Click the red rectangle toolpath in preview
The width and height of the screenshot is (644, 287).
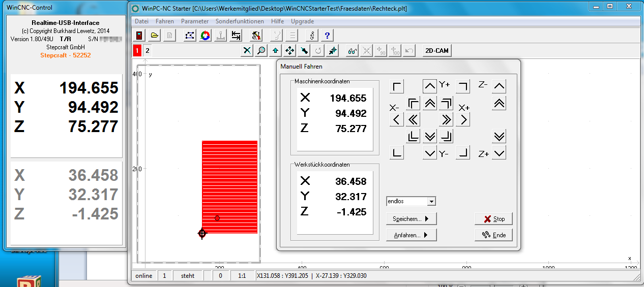coord(230,187)
